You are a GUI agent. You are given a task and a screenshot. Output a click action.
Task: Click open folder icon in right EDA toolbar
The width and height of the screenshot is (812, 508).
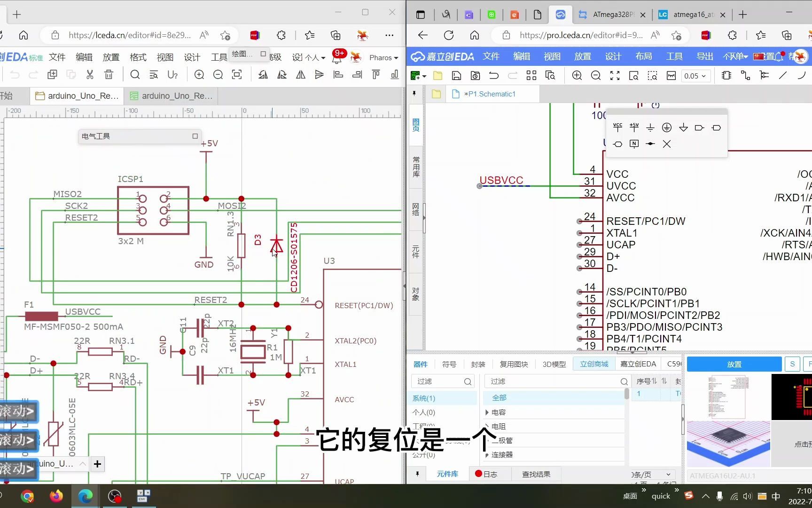437,76
